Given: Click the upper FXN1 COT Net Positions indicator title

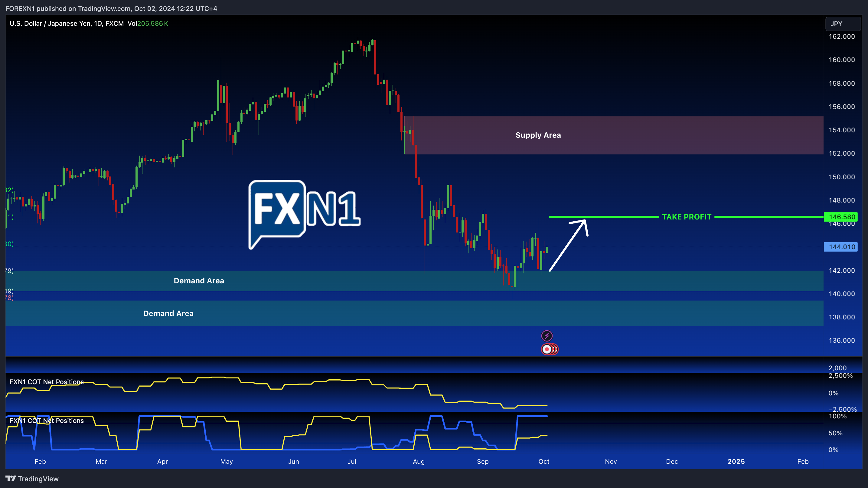Looking at the screenshot, I should click(x=47, y=382).
